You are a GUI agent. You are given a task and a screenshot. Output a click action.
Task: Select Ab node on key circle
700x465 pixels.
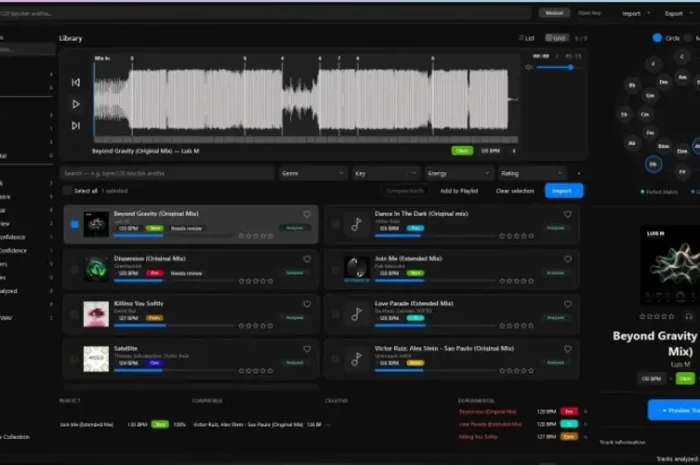(x=632, y=143)
